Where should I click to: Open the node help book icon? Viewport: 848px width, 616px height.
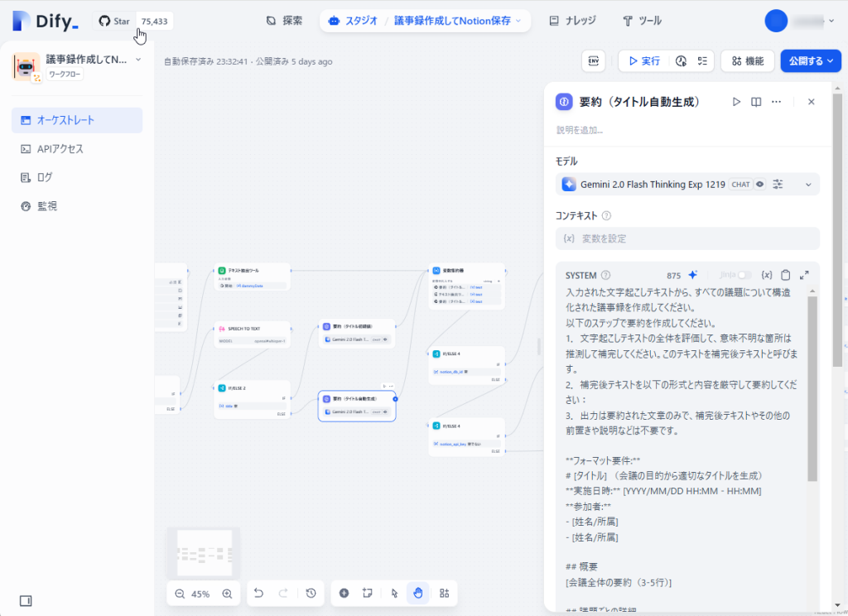click(756, 102)
